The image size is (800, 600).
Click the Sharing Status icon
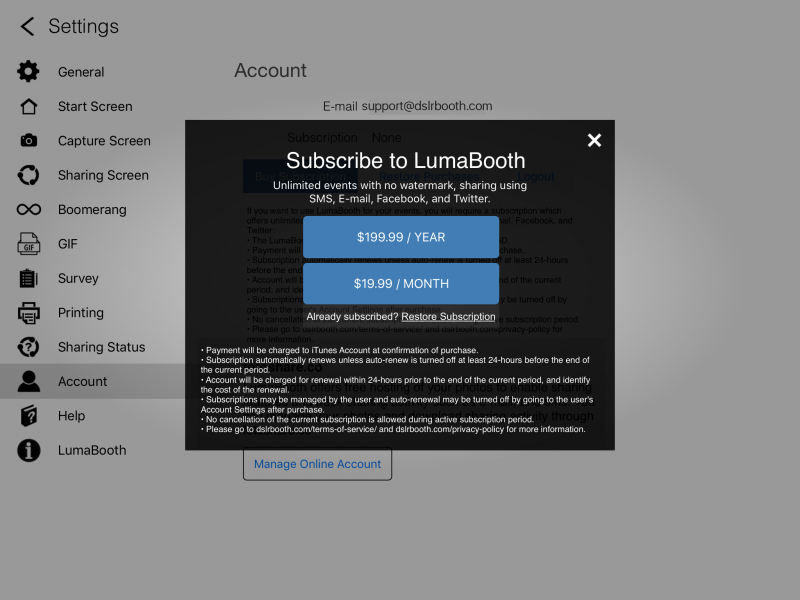pyautogui.click(x=29, y=347)
